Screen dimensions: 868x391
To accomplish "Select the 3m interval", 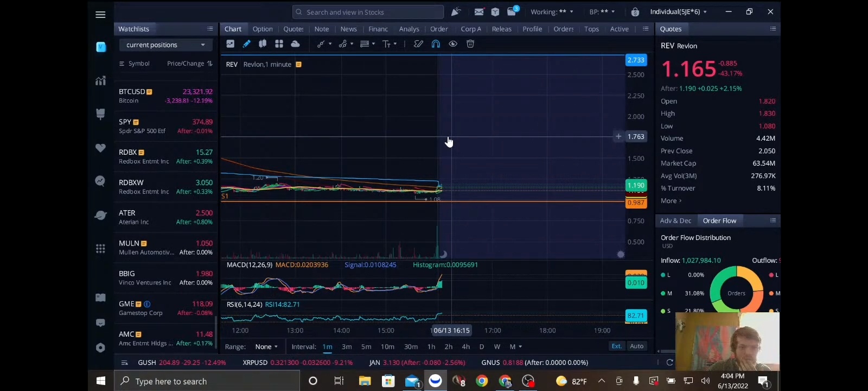I will coord(347,346).
